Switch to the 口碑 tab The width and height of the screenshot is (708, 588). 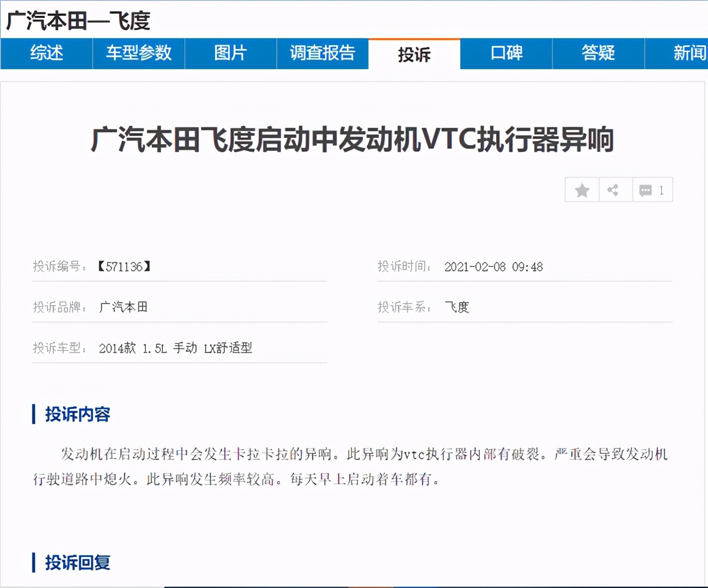(505, 53)
